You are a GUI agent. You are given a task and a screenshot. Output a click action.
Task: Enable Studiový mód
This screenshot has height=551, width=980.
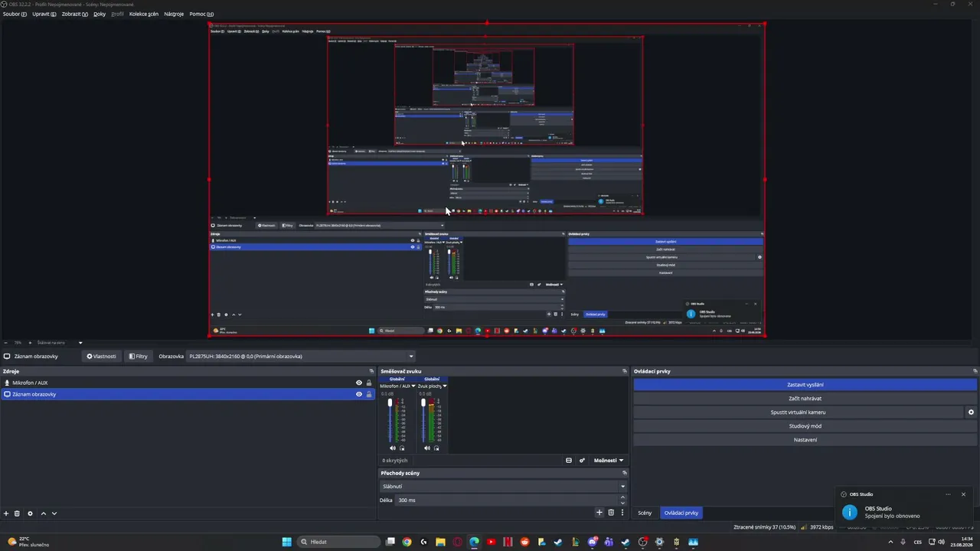(x=805, y=426)
